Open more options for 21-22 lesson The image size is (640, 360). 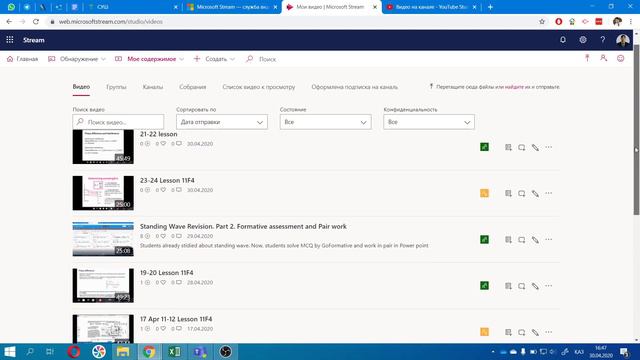click(549, 147)
